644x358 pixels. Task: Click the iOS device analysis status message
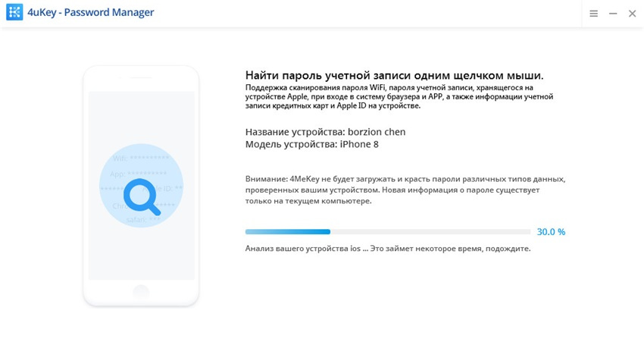tap(388, 249)
